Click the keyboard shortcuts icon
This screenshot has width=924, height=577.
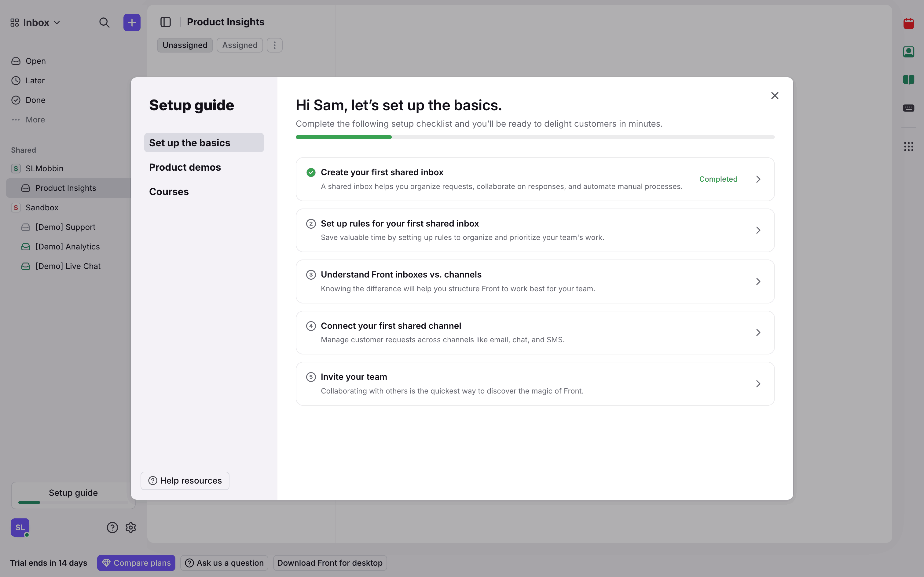[908, 108]
